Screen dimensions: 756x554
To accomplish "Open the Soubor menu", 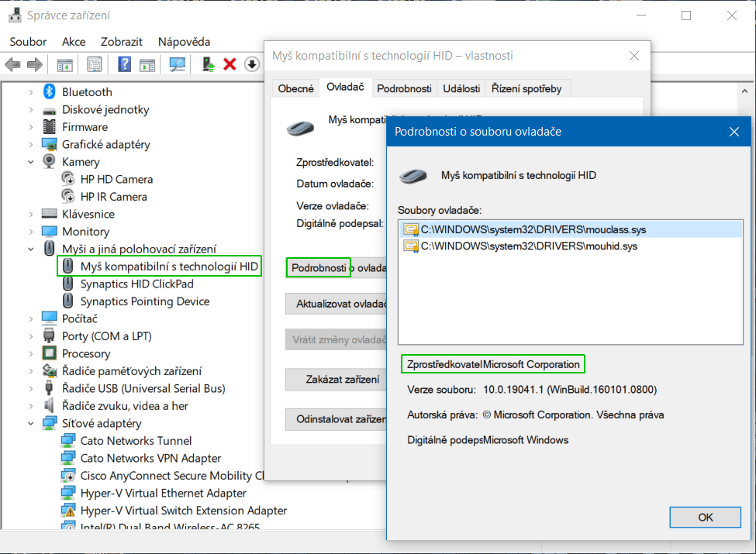I will (x=28, y=42).
